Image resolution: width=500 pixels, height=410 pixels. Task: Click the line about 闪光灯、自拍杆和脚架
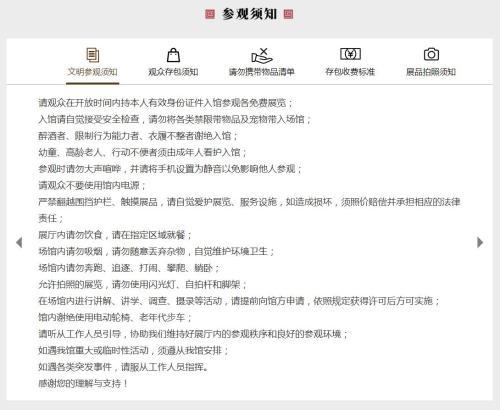tap(143, 284)
